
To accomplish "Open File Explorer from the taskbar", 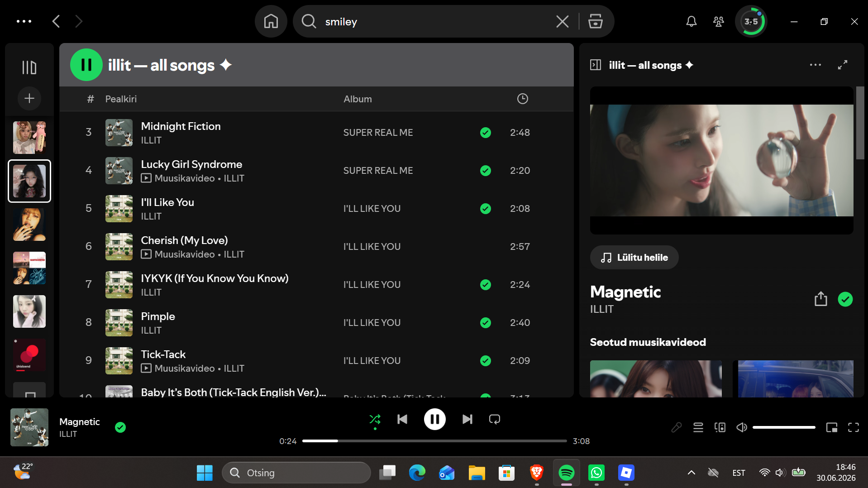I will [x=477, y=473].
